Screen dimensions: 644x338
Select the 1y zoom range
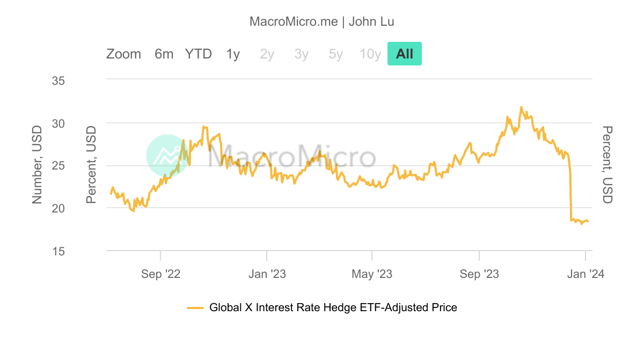tap(232, 54)
